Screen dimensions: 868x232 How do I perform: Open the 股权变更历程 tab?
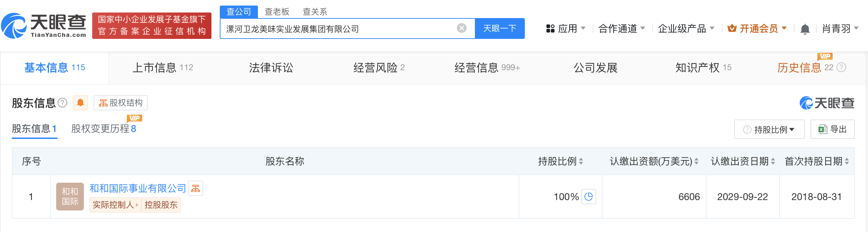(x=103, y=129)
